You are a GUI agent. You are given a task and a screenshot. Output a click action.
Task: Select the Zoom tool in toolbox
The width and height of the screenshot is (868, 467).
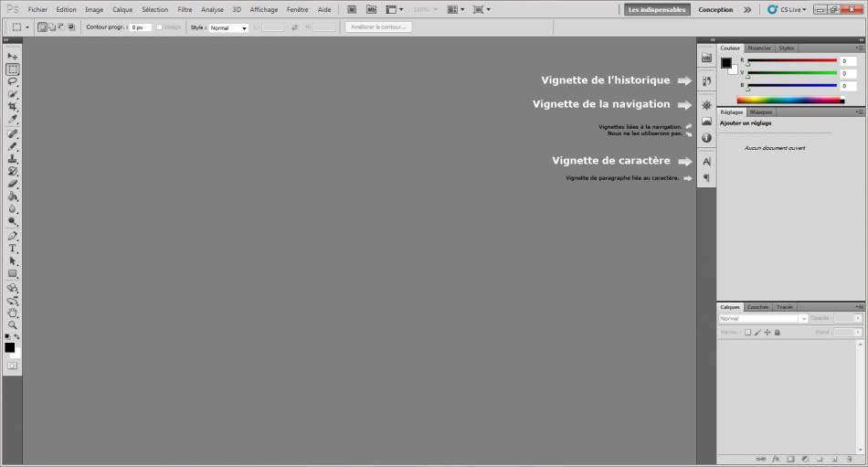[x=12, y=325]
